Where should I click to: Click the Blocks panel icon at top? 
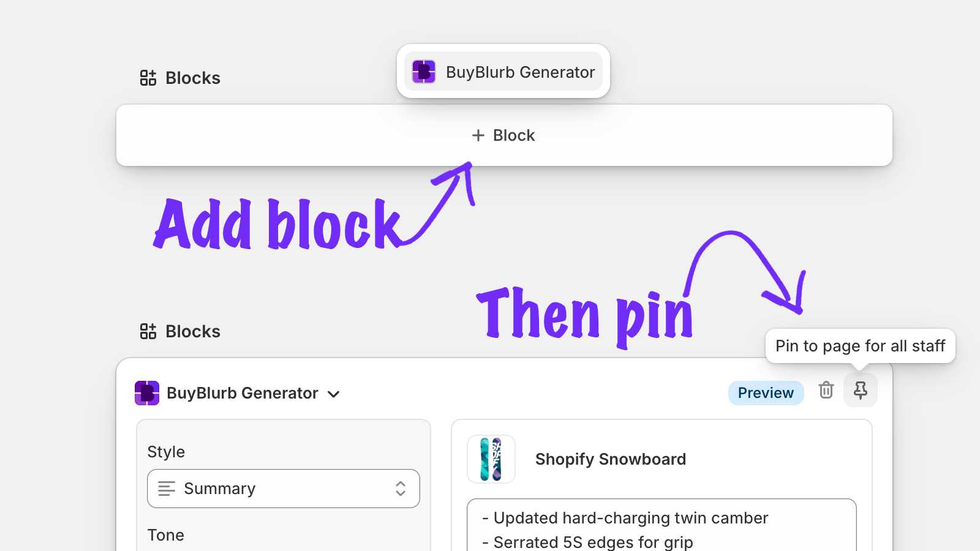pos(147,78)
